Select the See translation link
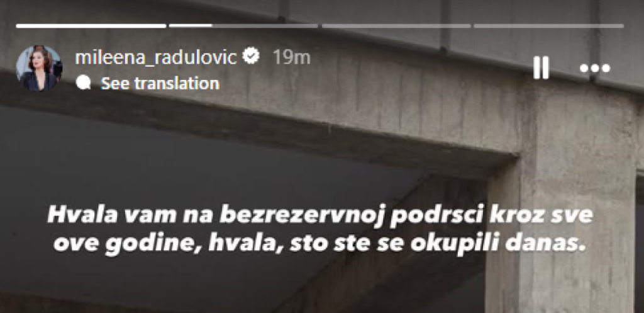The image size is (644, 313). coord(160,84)
